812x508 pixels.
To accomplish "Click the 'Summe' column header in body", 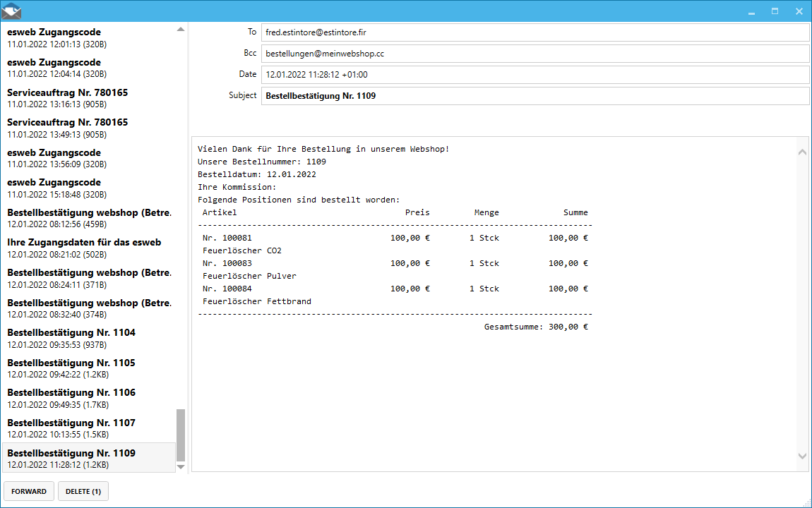I will click(576, 212).
